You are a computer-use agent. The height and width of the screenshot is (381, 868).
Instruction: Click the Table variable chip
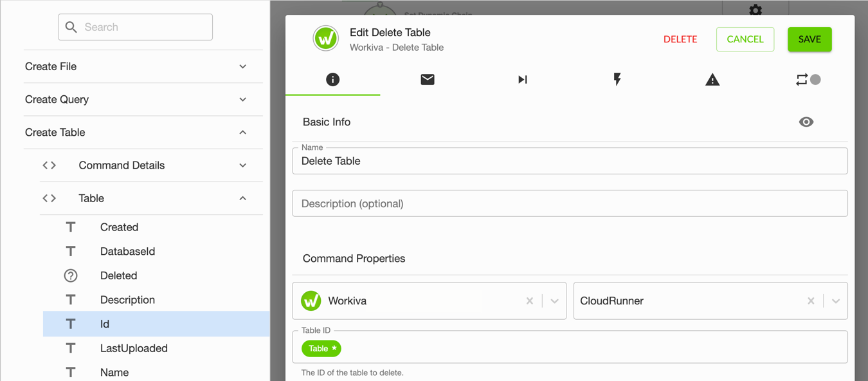pos(321,348)
